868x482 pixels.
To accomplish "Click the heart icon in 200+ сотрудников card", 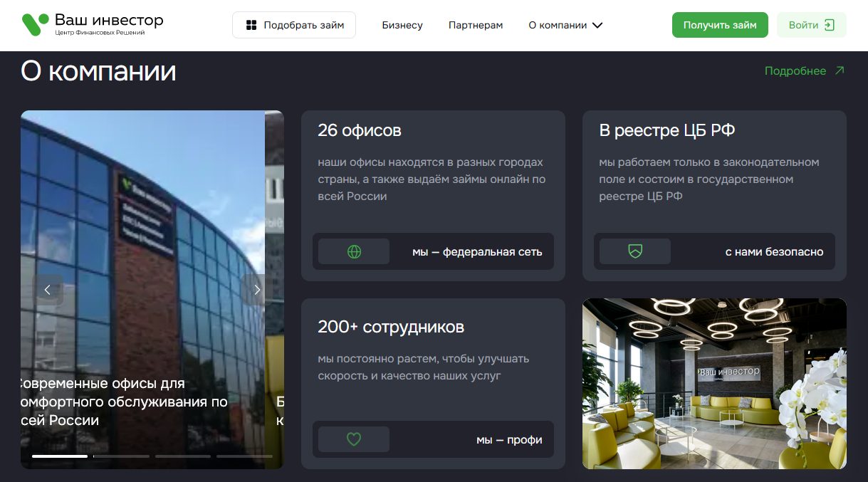I will 354,439.
